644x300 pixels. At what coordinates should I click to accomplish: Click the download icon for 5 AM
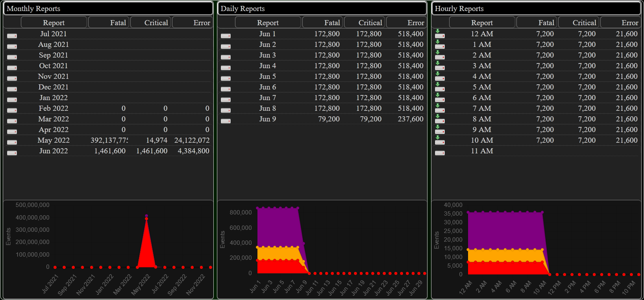(x=440, y=87)
